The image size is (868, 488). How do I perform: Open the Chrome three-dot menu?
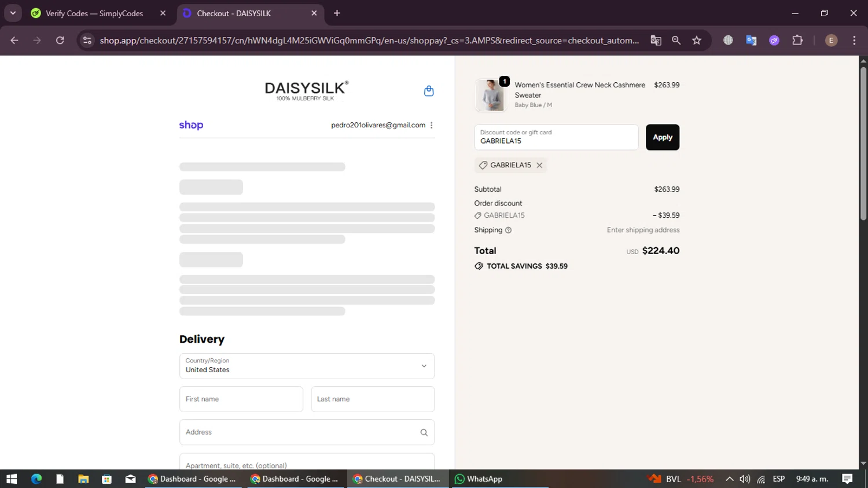point(854,41)
